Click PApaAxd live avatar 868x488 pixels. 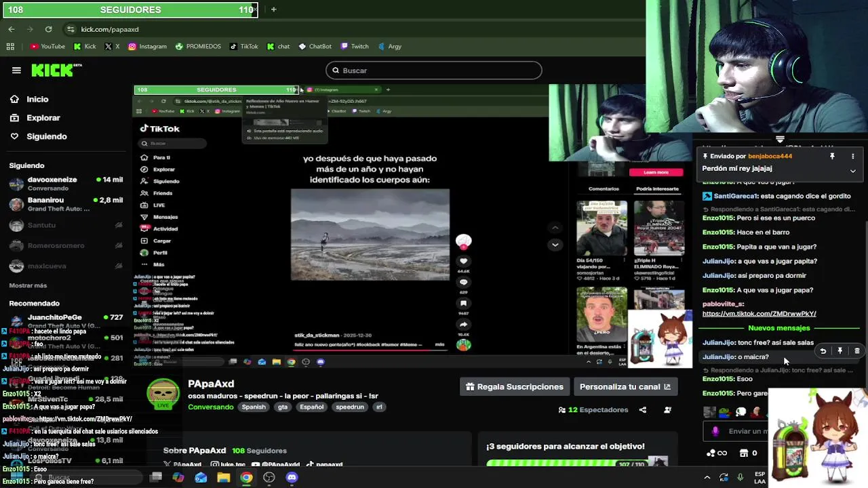pyautogui.click(x=163, y=394)
